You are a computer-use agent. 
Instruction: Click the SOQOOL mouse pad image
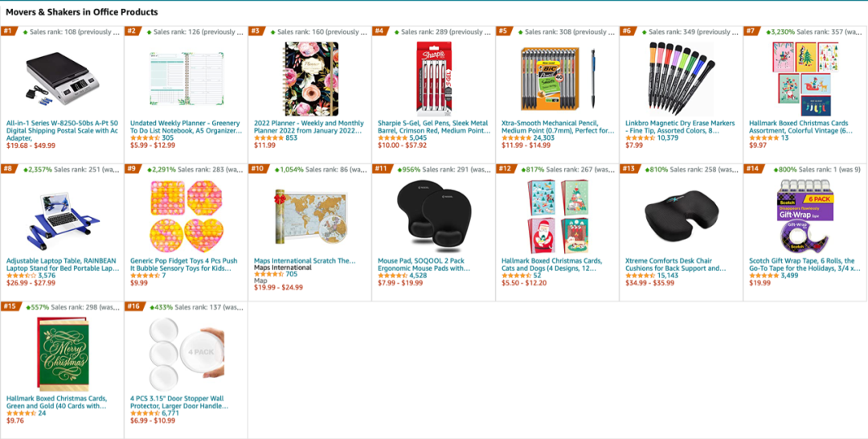[433, 215]
